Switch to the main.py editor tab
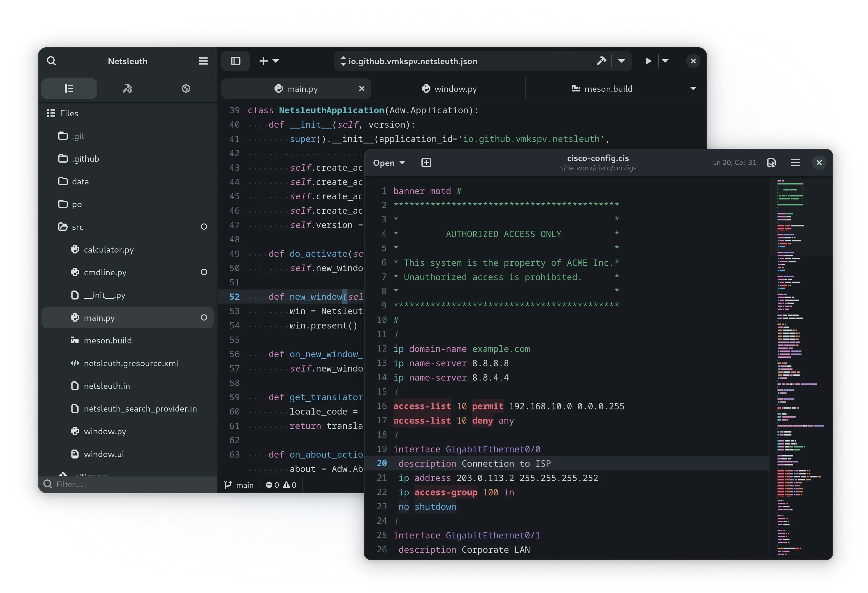Screen dimensions: 868x593 (x=296, y=88)
